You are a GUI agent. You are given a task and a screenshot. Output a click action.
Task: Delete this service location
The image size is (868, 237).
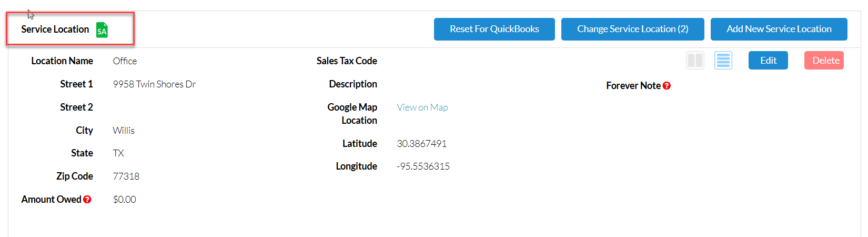(824, 61)
